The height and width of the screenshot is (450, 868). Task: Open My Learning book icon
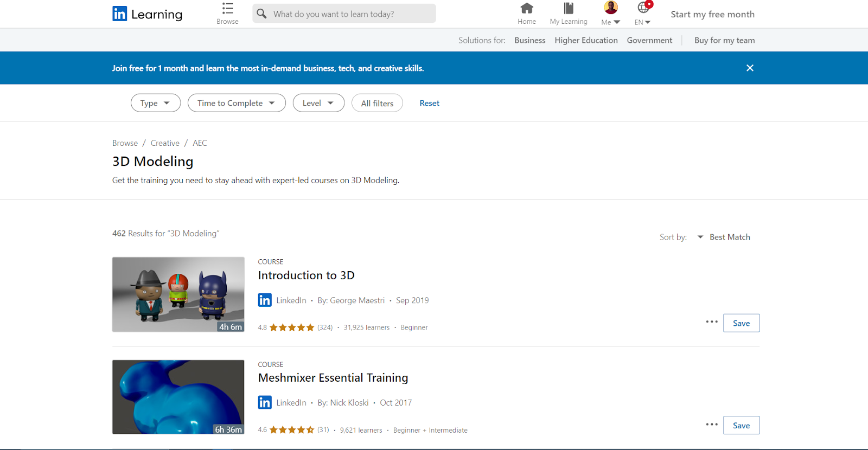click(x=569, y=8)
